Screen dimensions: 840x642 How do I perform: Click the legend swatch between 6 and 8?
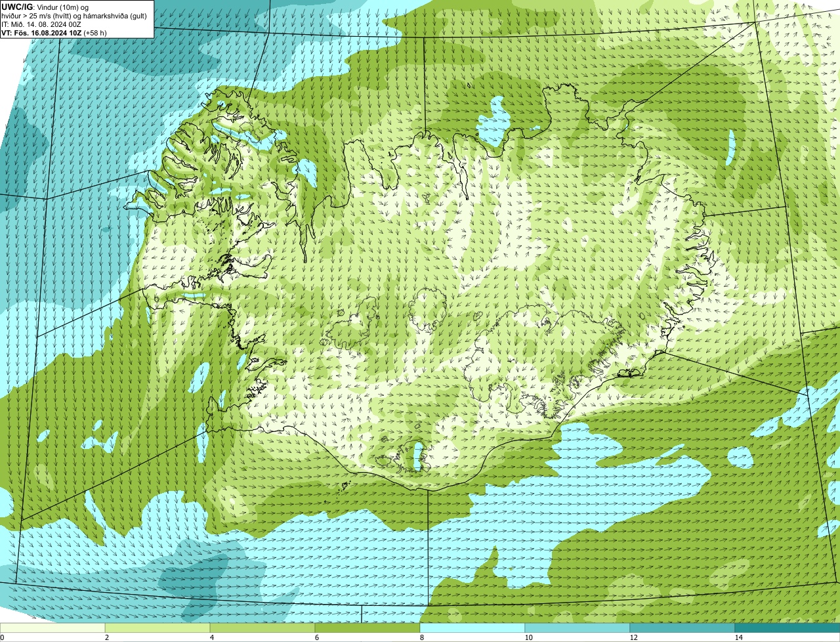tap(367, 628)
